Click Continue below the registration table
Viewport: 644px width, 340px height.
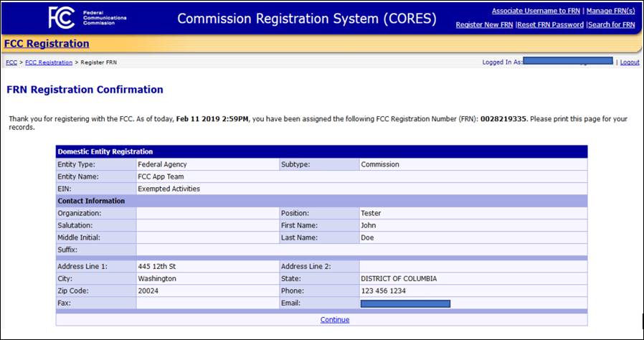coord(335,319)
